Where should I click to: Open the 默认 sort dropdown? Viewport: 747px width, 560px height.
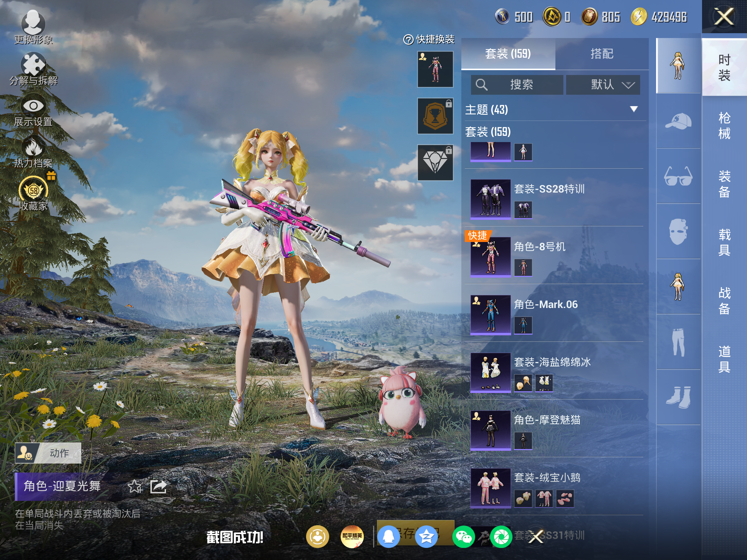pos(603,85)
